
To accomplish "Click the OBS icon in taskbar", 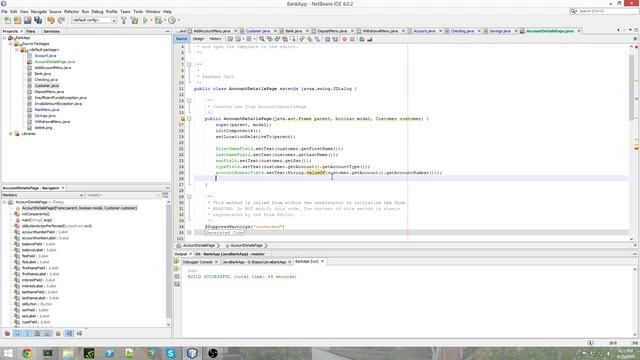I will tap(213, 353).
